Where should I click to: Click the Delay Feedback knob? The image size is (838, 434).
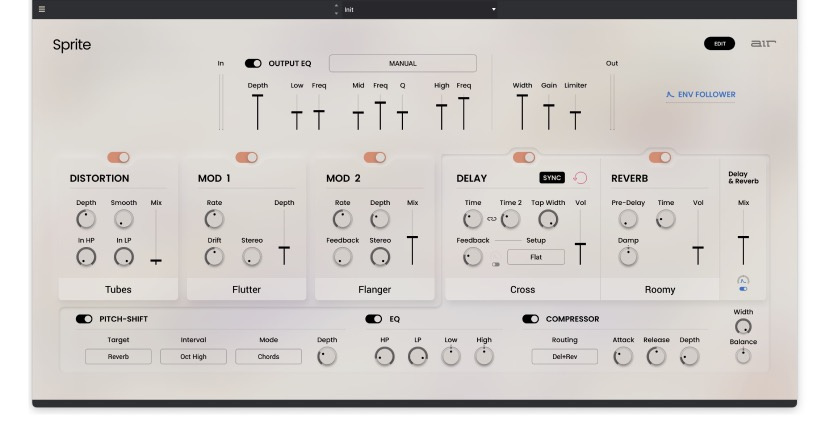coord(473,257)
